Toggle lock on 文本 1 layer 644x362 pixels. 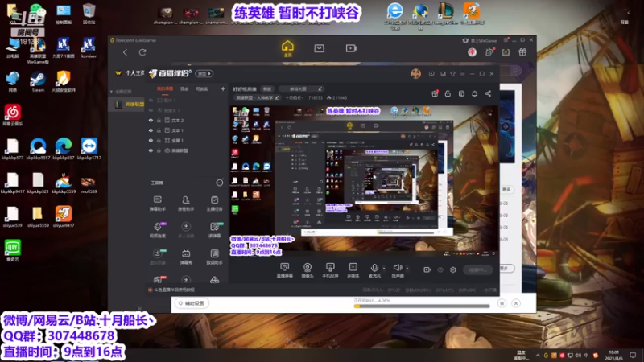[x=159, y=130]
